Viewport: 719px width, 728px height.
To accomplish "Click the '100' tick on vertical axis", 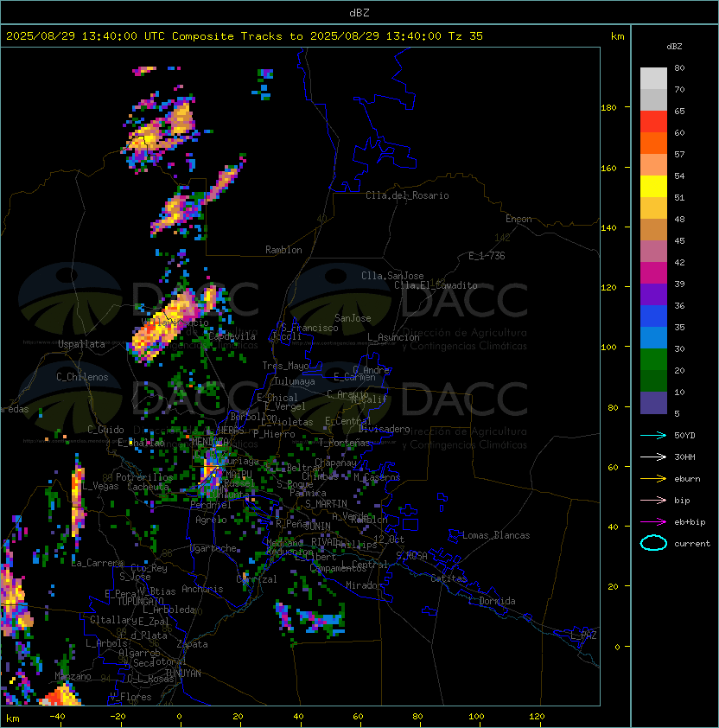I will click(x=608, y=348).
